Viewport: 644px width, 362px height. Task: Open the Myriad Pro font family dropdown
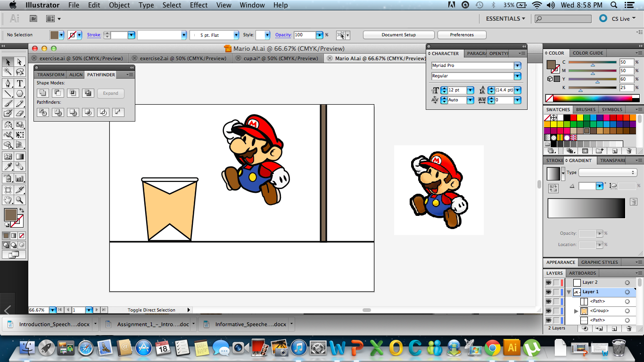coord(517,66)
